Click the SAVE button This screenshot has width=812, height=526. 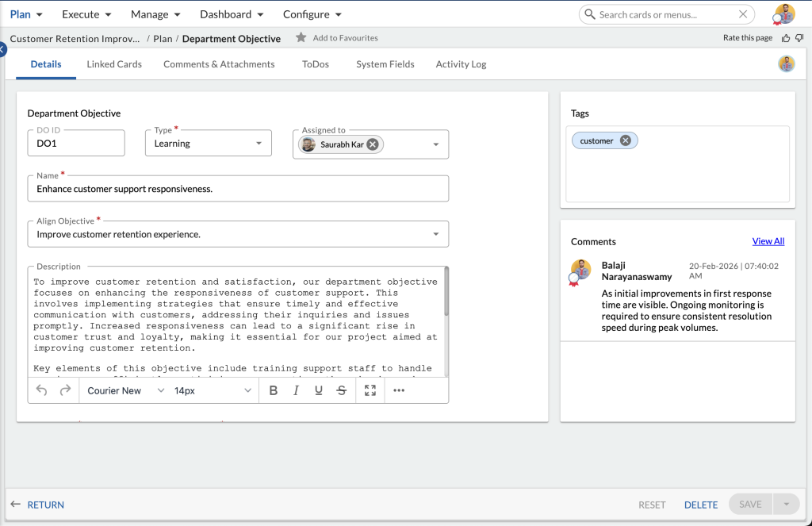[750, 505]
